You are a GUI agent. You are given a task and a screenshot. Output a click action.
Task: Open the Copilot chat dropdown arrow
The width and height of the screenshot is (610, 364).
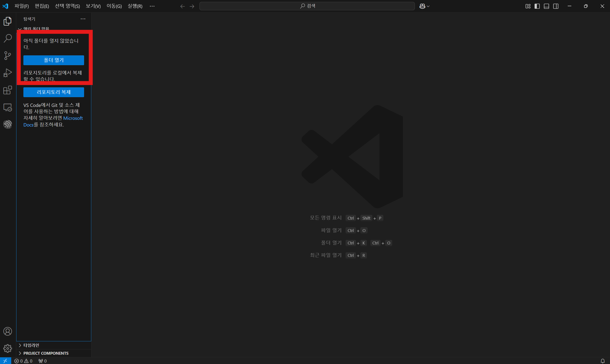428,6
